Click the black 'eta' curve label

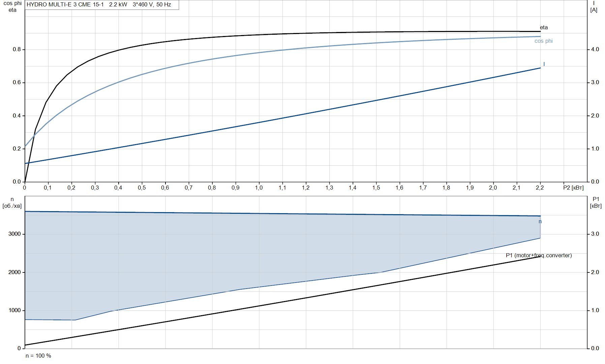click(544, 28)
